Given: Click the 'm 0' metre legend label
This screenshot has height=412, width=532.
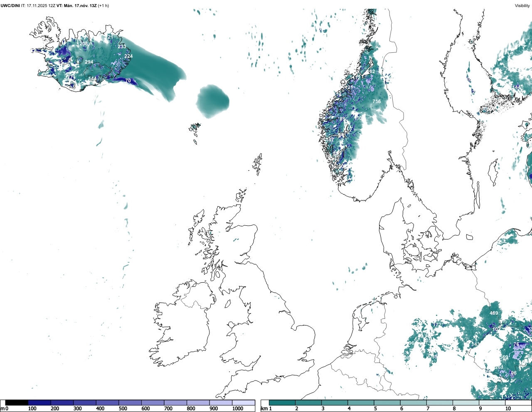Looking at the screenshot, I should pos(5,409).
